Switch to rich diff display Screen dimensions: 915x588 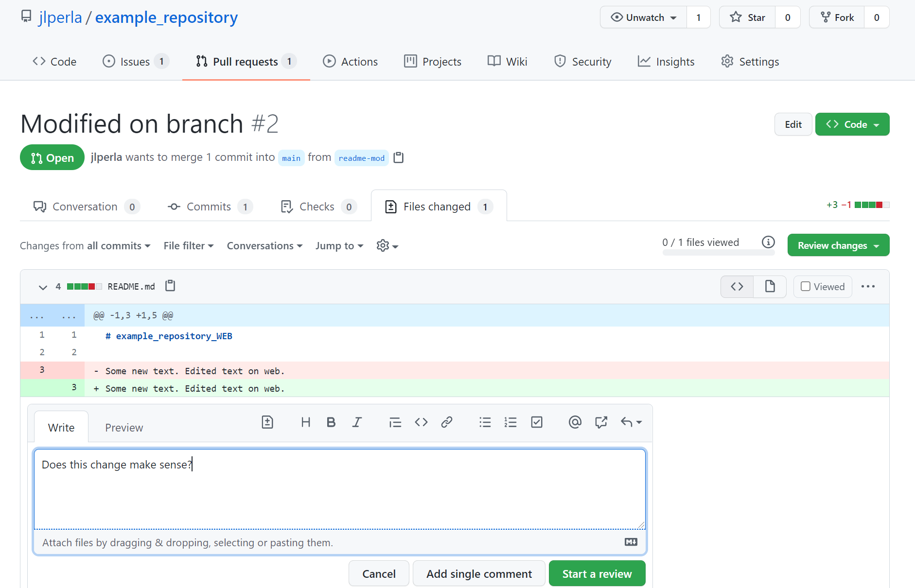tap(770, 287)
